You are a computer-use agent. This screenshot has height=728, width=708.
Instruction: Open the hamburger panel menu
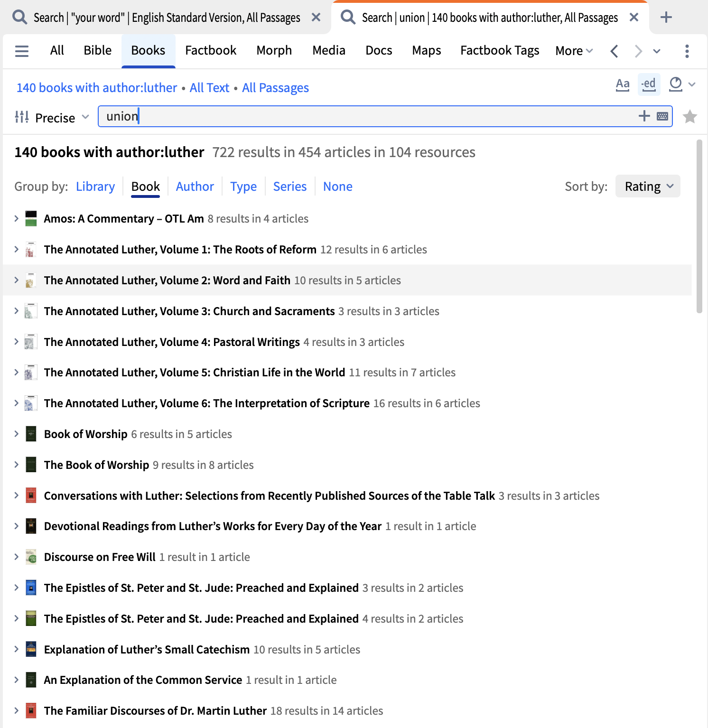pyautogui.click(x=22, y=51)
